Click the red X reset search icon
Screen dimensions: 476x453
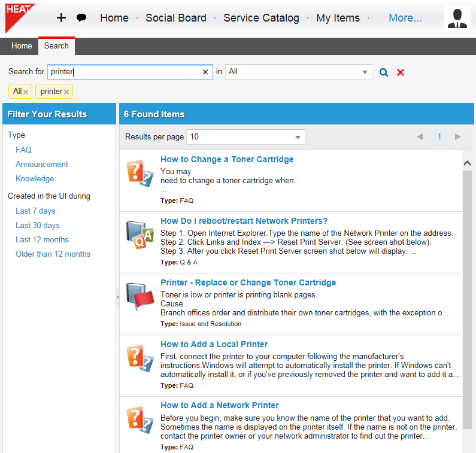tap(401, 72)
